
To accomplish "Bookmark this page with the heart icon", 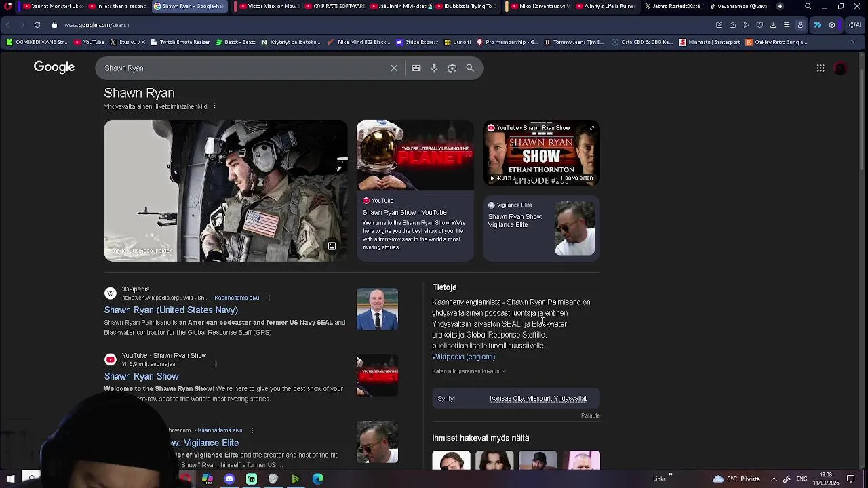I will click(x=759, y=25).
